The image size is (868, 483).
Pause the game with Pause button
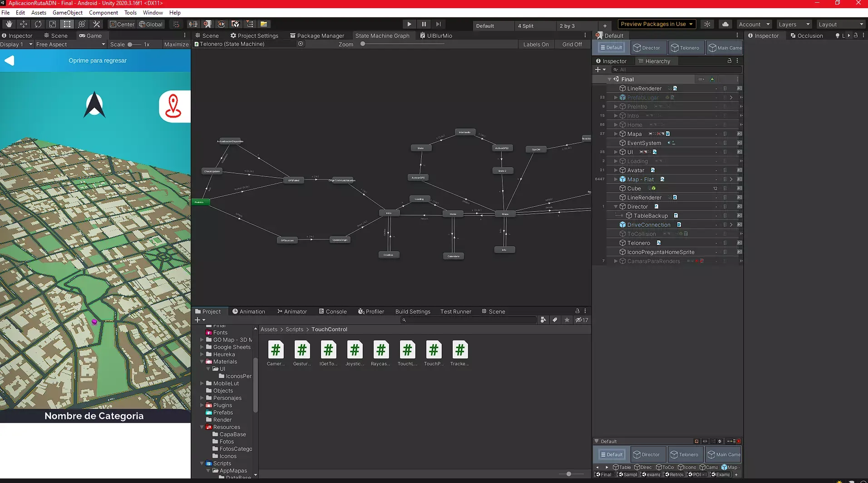pos(424,24)
